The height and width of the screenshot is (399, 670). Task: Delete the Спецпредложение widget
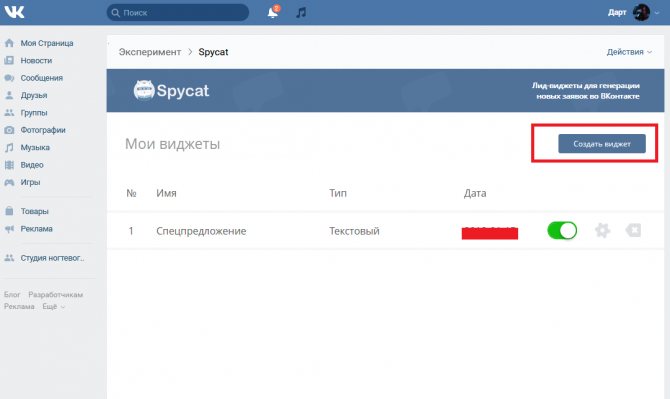pos(633,230)
